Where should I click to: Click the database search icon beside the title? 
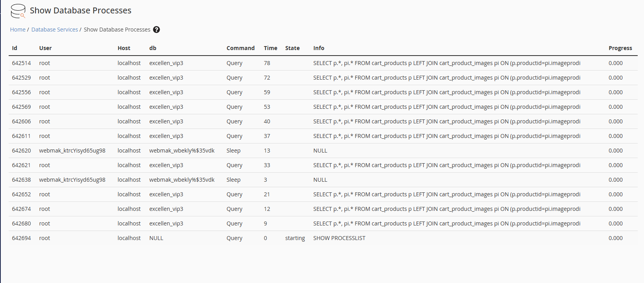point(18,11)
